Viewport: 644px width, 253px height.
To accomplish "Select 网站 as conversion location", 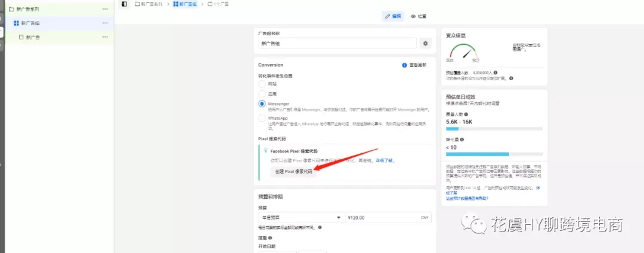I will point(262,84).
